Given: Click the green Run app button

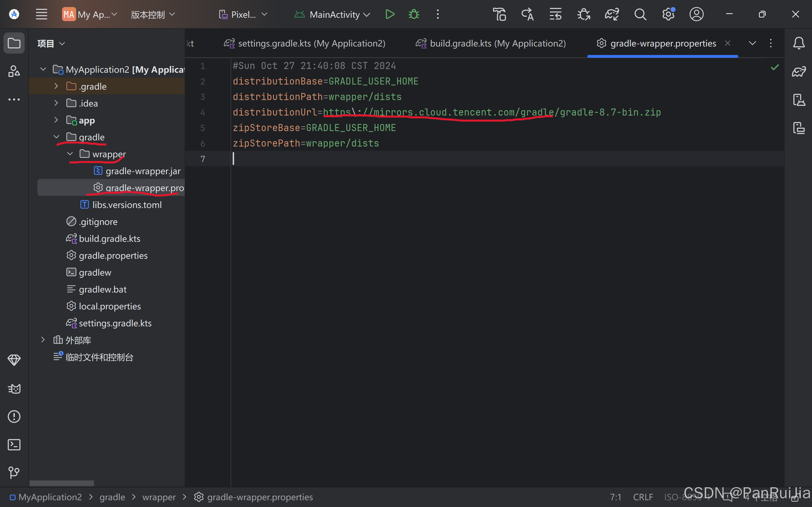Looking at the screenshot, I should [390, 14].
